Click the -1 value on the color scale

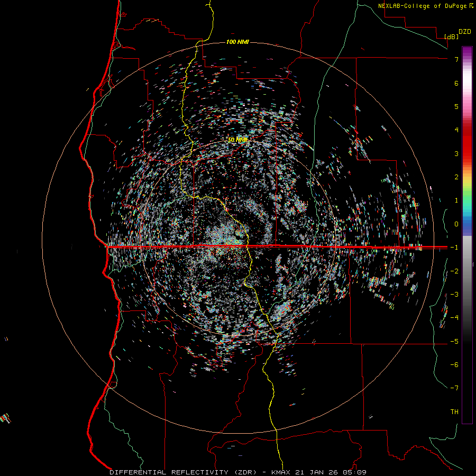pyautogui.click(x=454, y=248)
